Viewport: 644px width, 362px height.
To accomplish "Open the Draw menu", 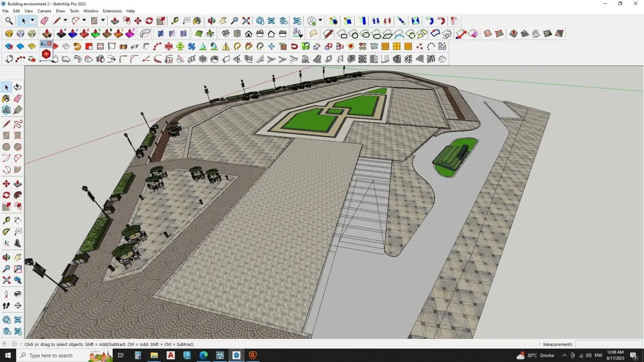I will [x=61, y=11].
